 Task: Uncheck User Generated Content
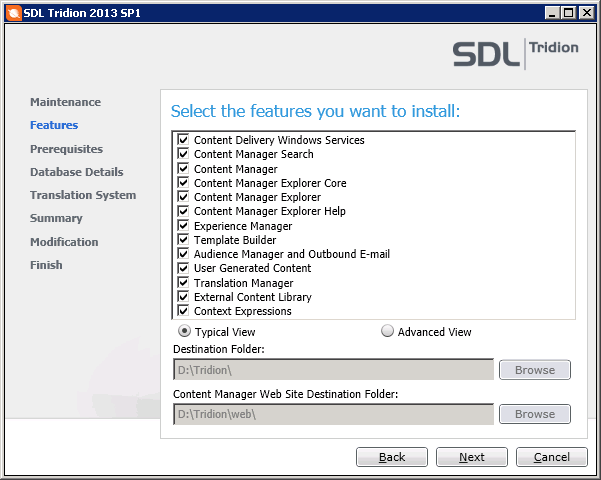pyautogui.click(x=183, y=268)
